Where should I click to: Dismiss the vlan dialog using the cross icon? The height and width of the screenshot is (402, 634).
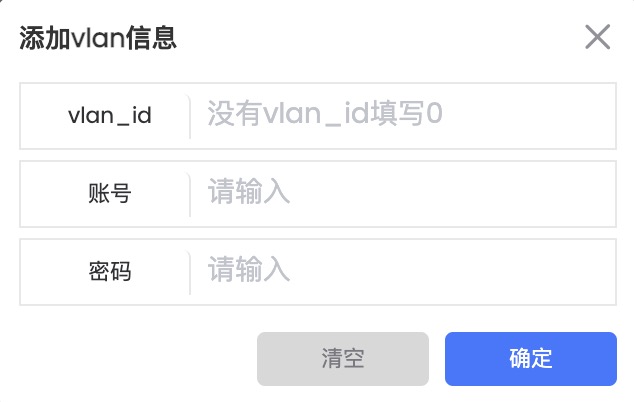(597, 38)
